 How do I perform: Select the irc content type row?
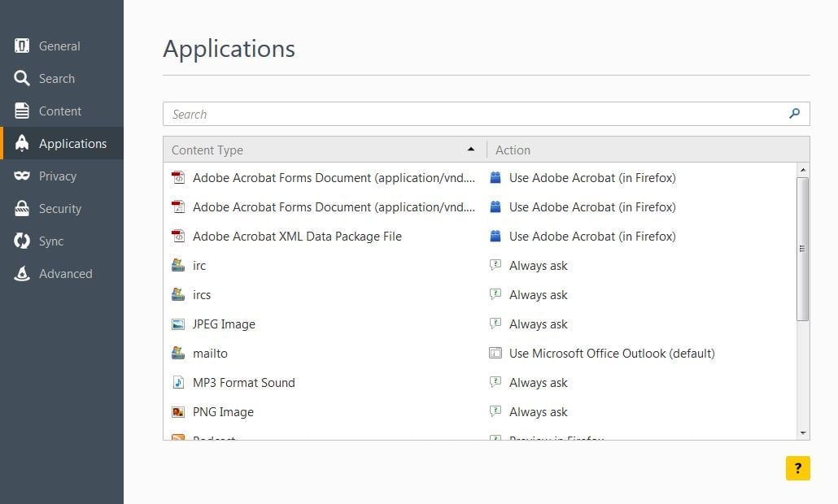[x=480, y=265]
